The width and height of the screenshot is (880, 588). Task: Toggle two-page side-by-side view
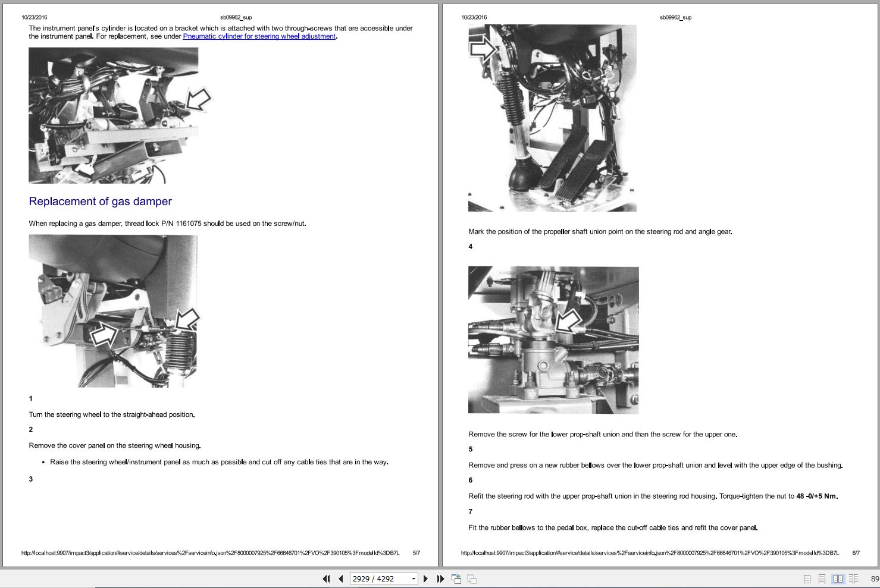(838, 578)
